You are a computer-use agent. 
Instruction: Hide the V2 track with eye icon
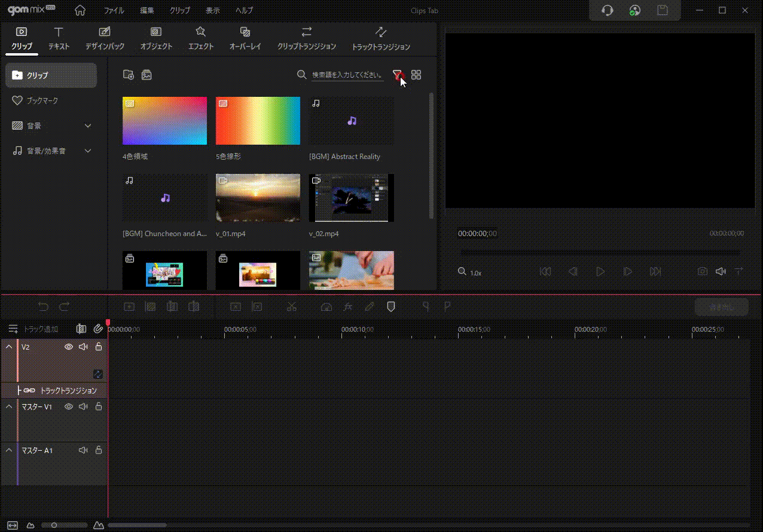pyautogui.click(x=69, y=347)
